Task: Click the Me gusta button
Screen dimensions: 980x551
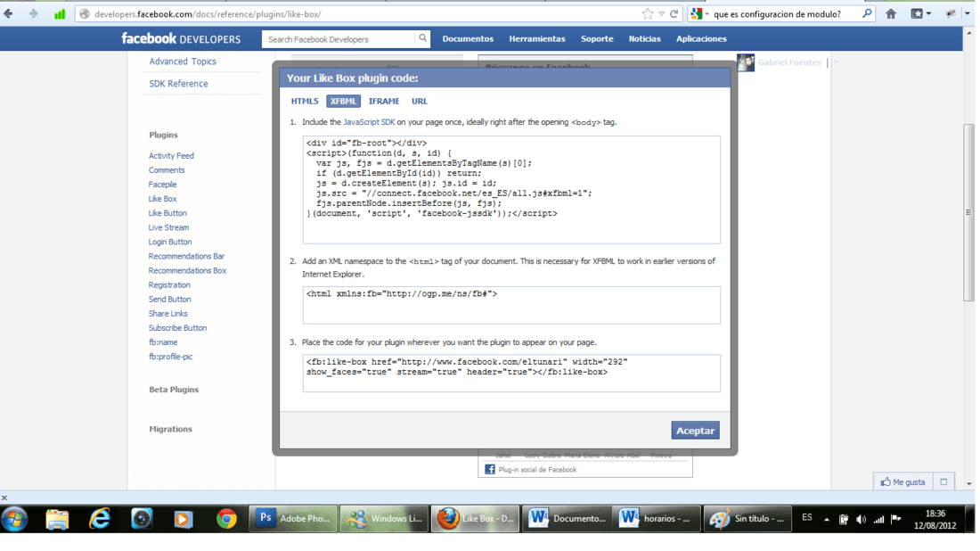Action: [902, 482]
